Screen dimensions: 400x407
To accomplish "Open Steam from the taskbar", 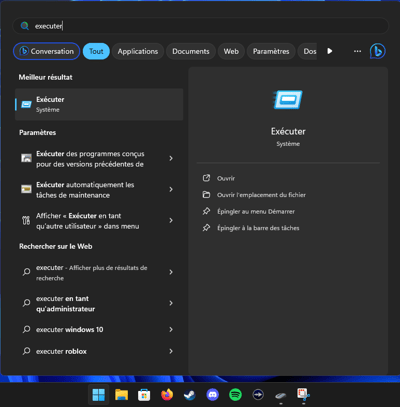I will pyautogui.click(x=190, y=395).
